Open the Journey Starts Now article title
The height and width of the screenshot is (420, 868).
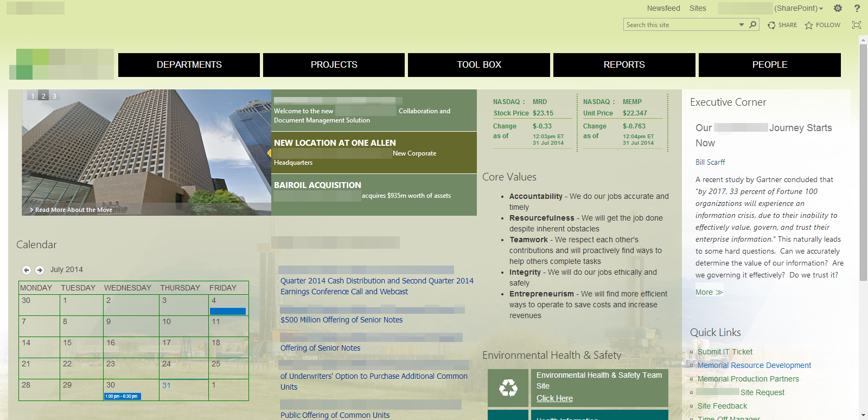[x=764, y=135]
